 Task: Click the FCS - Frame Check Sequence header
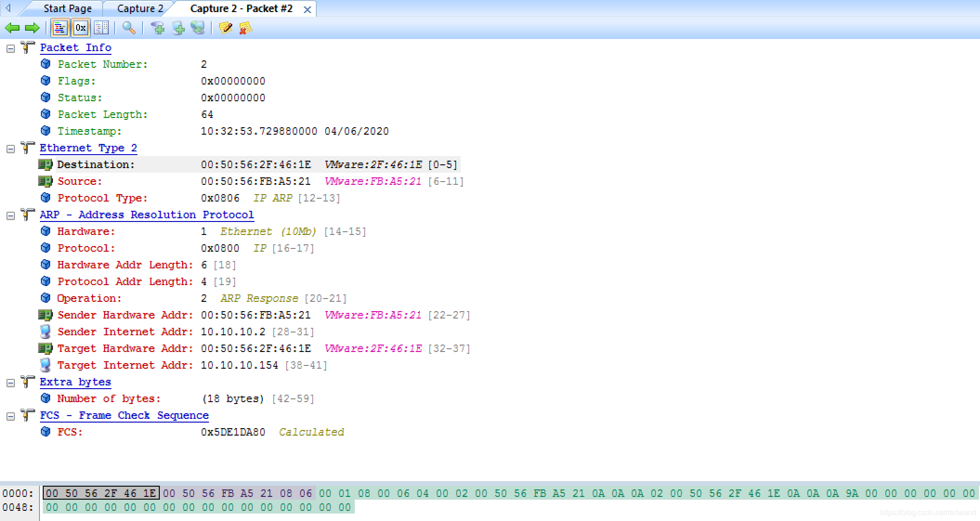tap(124, 415)
